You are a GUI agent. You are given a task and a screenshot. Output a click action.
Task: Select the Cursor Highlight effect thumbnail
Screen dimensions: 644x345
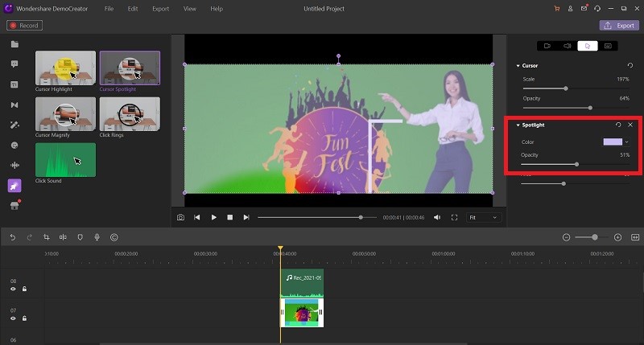point(65,68)
